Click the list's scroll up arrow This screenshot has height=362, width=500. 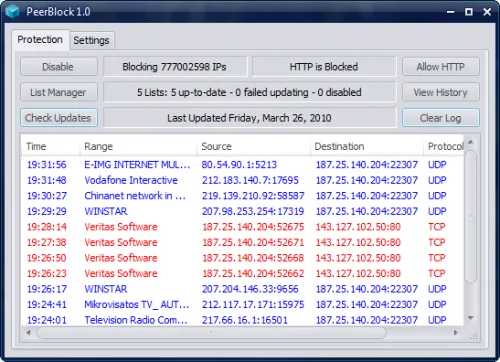pos(470,142)
